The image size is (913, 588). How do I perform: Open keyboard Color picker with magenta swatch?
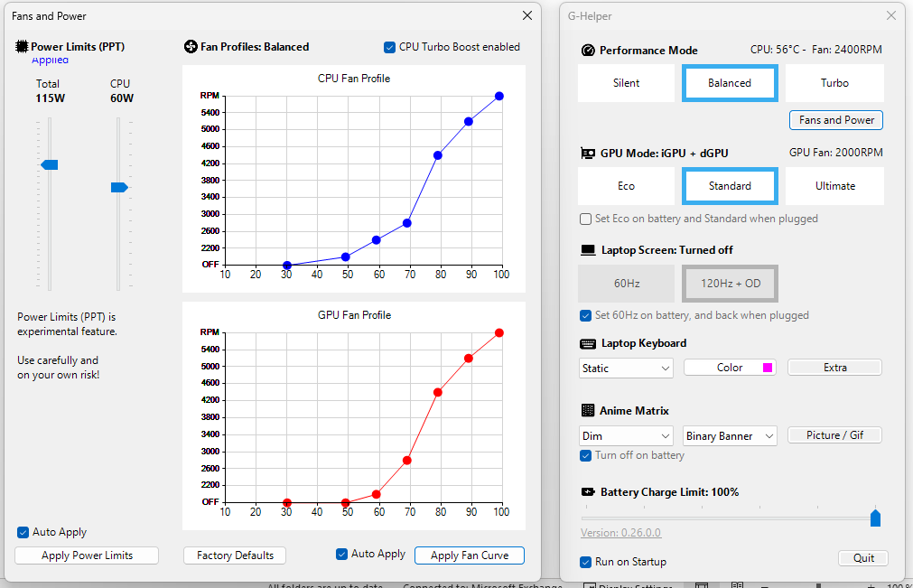pos(730,368)
